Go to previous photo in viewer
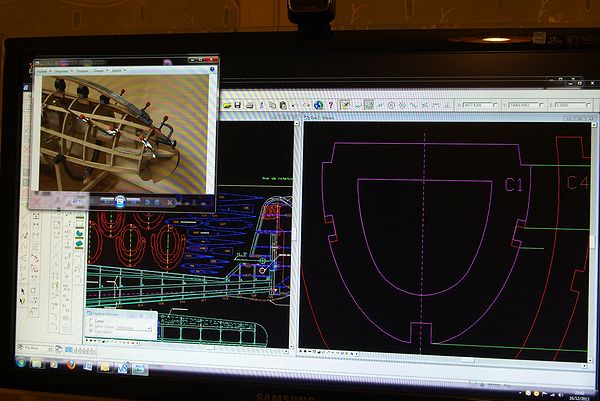Screen dimensions: 600x401 [107, 201]
